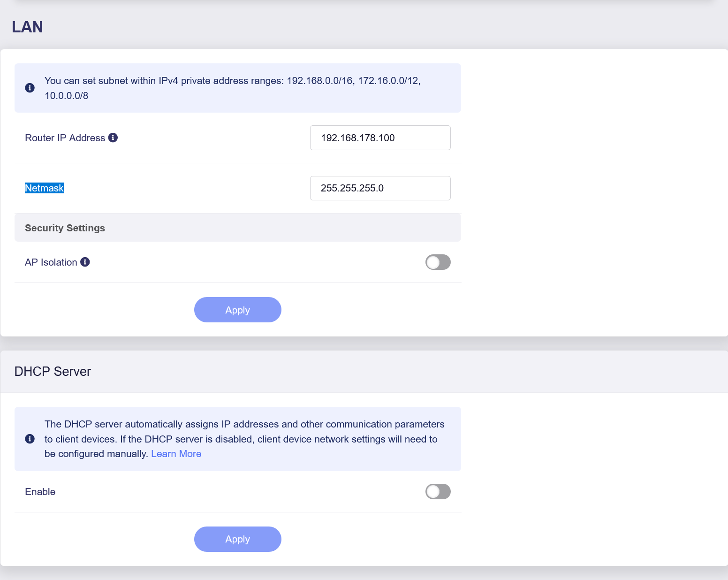Enable the AP Isolation toggle
728x580 pixels.
[x=438, y=262]
